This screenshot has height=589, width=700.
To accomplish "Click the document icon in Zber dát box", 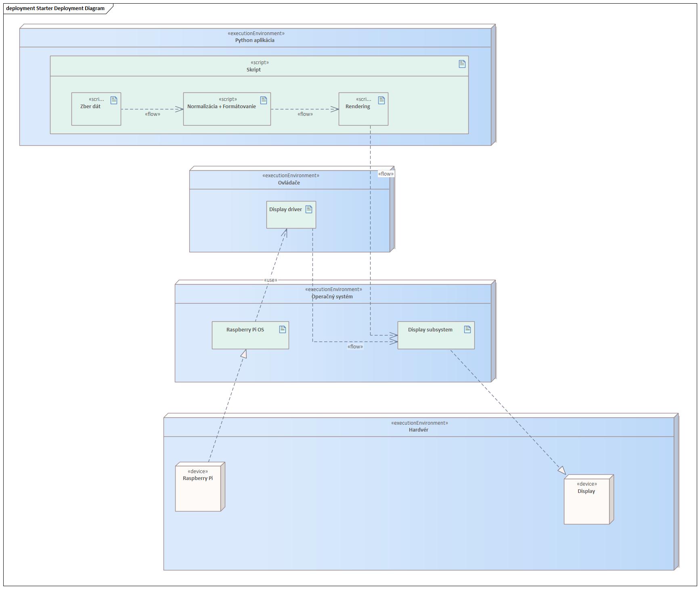I will click(x=114, y=100).
